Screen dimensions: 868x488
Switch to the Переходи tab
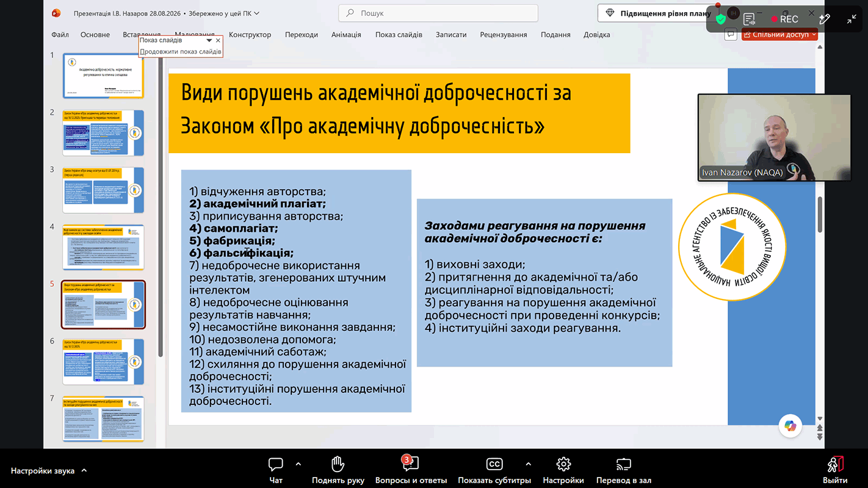tap(302, 35)
